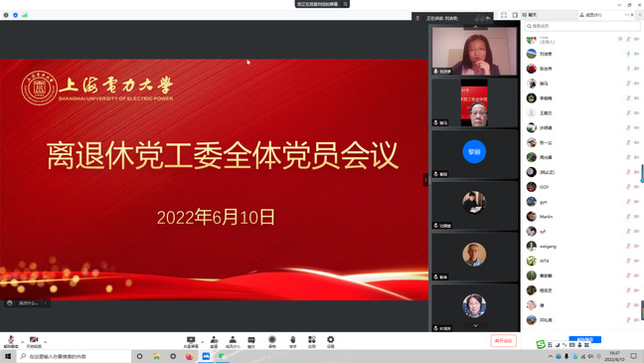Raise hand using the hand icon

point(292,342)
